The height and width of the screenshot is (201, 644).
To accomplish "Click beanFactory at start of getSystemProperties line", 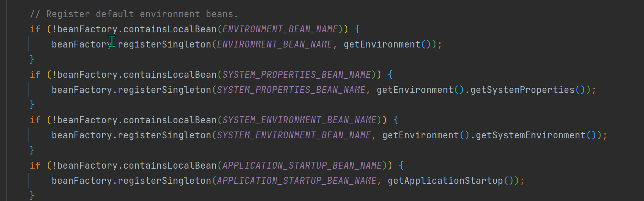I will coord(82,90).
